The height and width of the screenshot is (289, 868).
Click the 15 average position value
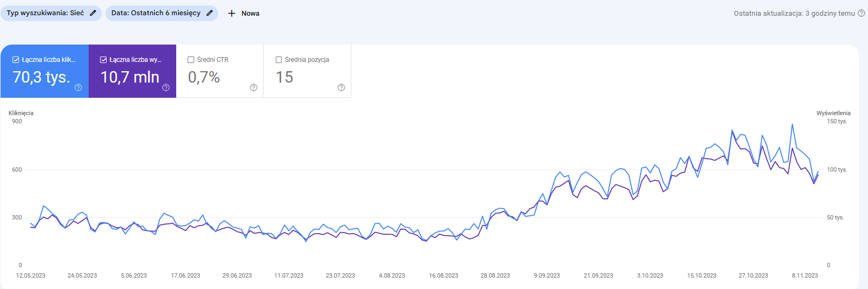(284, 77)
